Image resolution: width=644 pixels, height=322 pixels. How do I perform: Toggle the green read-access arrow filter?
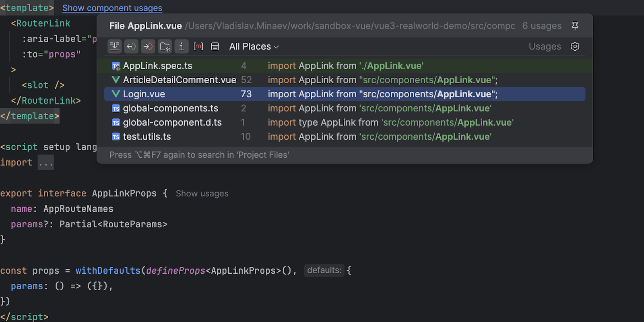pos(131,47)
